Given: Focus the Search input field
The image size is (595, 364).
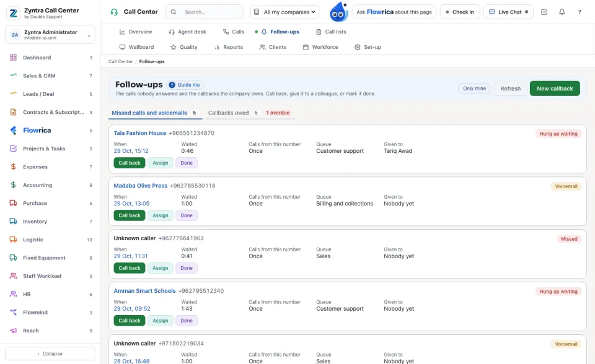Looking at the screenshot, I should click(204, 12).
